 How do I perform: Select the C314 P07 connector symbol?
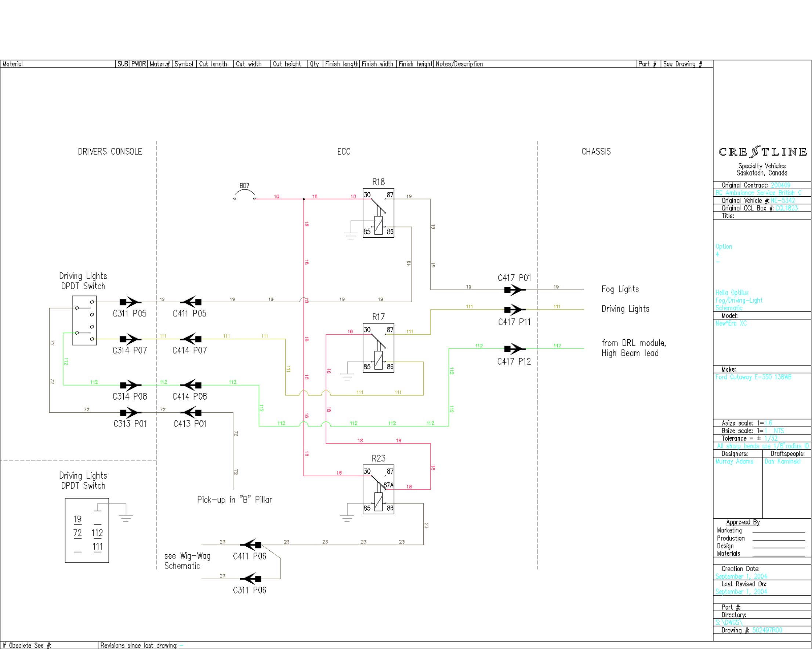pos(130,339)
